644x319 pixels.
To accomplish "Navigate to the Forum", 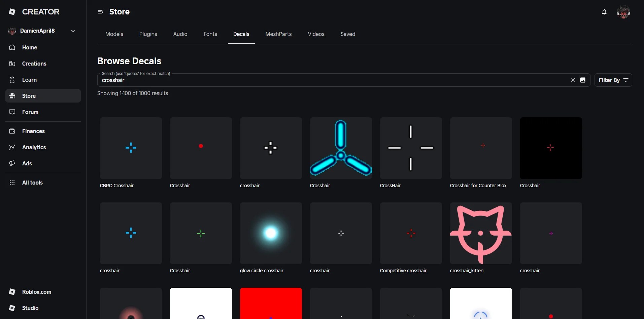I will pos(30,112).
